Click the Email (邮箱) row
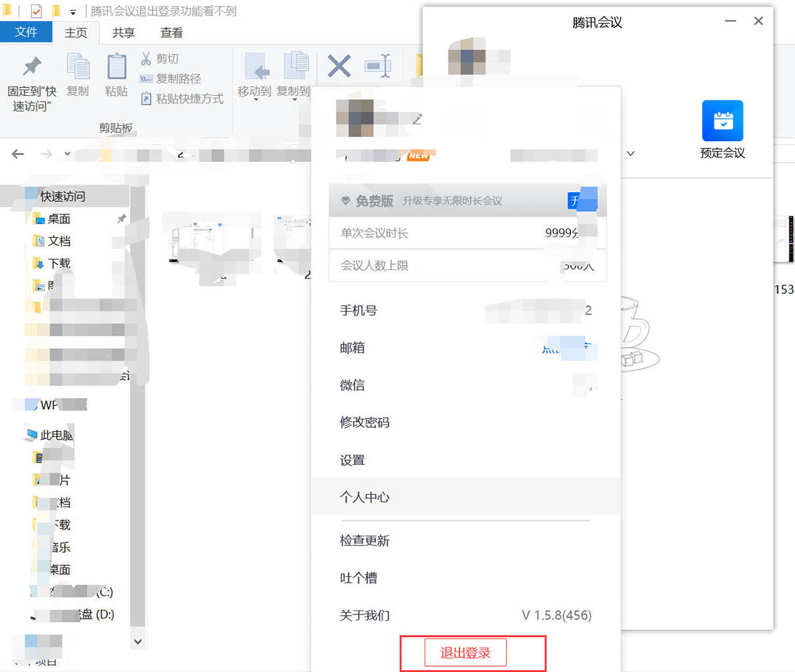 (x=466, y=348)
